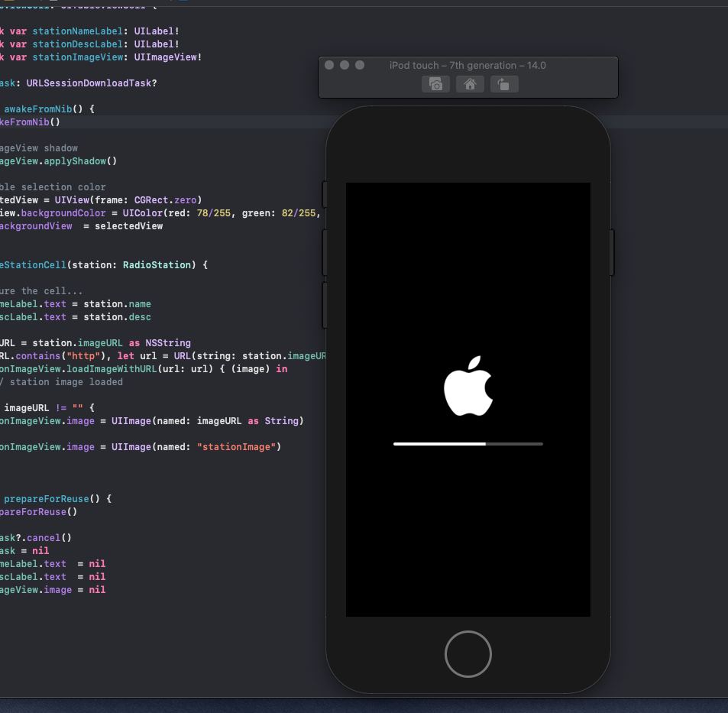Click 'selectedView' at the end of the assignment

(x=129, y=226)
